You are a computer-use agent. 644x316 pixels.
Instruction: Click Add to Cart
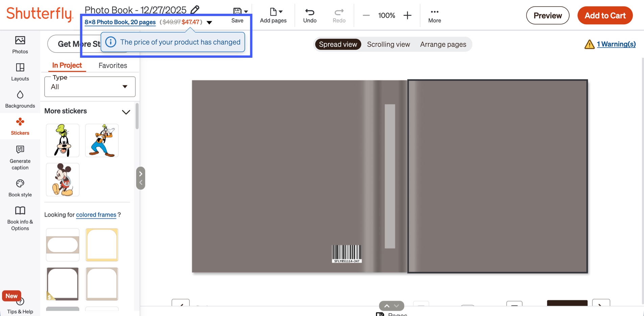[x=605, y=16]
